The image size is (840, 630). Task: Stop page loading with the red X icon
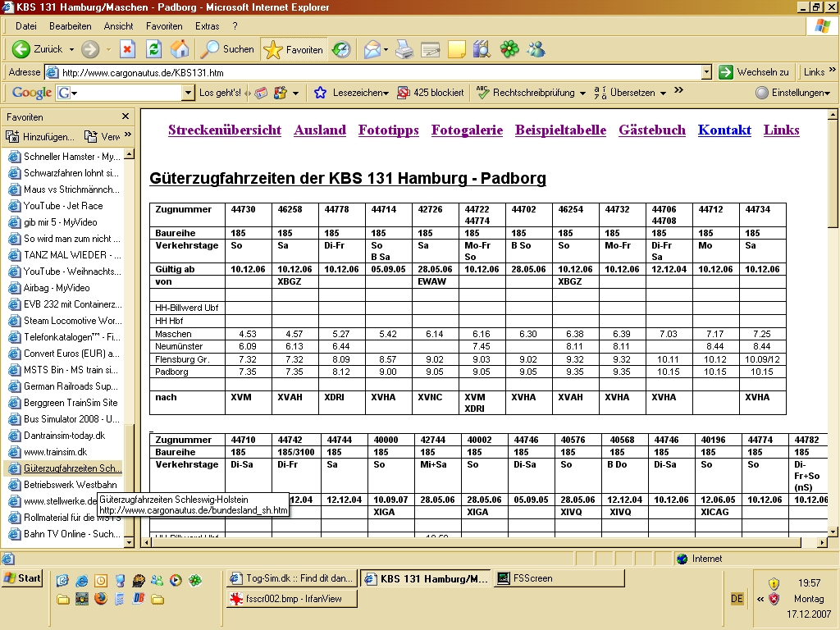tap(127, 49)
